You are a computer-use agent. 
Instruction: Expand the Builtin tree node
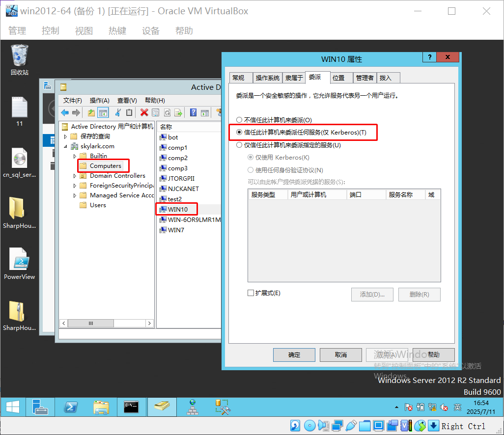(75, 156)
